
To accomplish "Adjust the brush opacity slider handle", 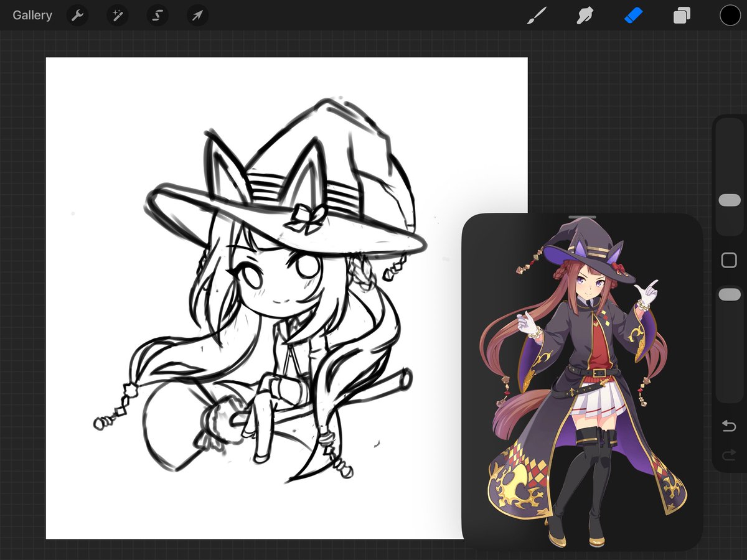I will (x=730, y=295).
